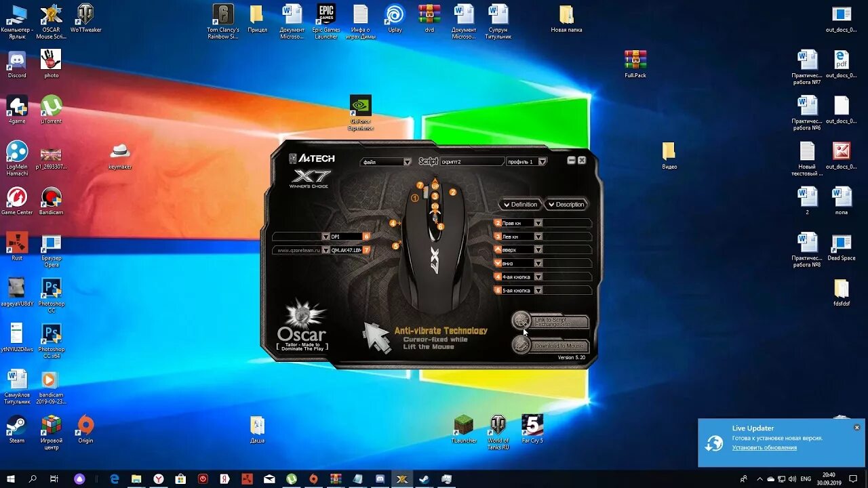The image size is (868, 488).
Task: Open the notification center icon
Action: [854, 479]
